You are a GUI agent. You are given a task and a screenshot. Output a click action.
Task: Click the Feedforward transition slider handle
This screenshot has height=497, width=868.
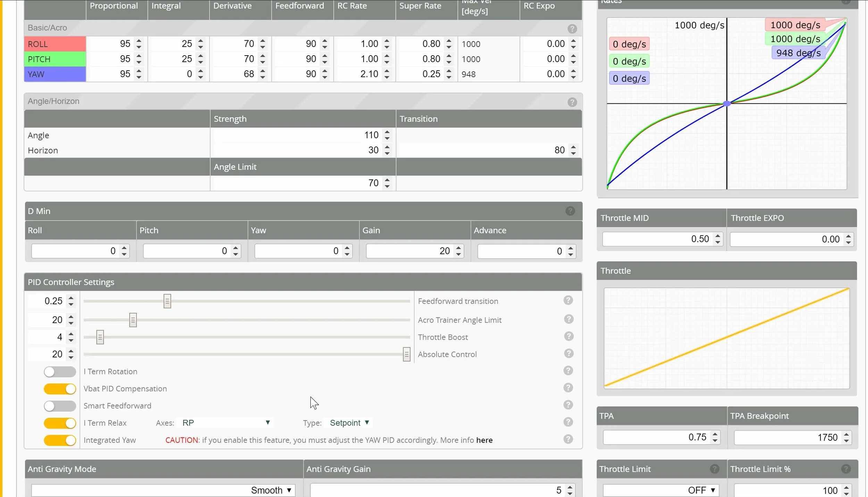[x=167, y=301]
